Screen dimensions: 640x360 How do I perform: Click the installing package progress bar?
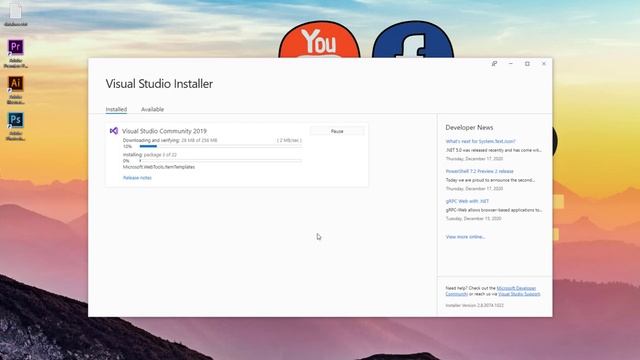click(x=220, y=161)
